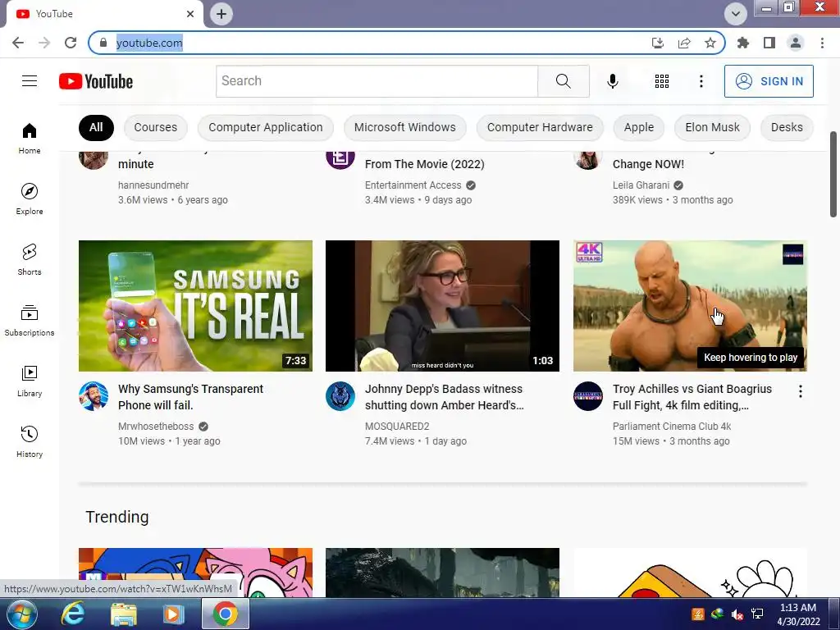Open media player from taskbar
840x630 pixels.
click(172, 614)
